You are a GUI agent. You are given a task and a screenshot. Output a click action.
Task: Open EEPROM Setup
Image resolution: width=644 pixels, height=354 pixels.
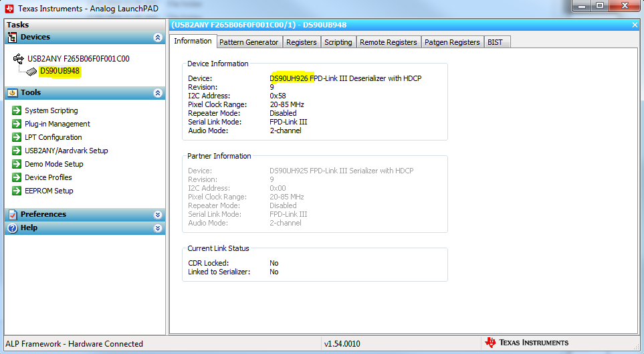click(49, 190)
